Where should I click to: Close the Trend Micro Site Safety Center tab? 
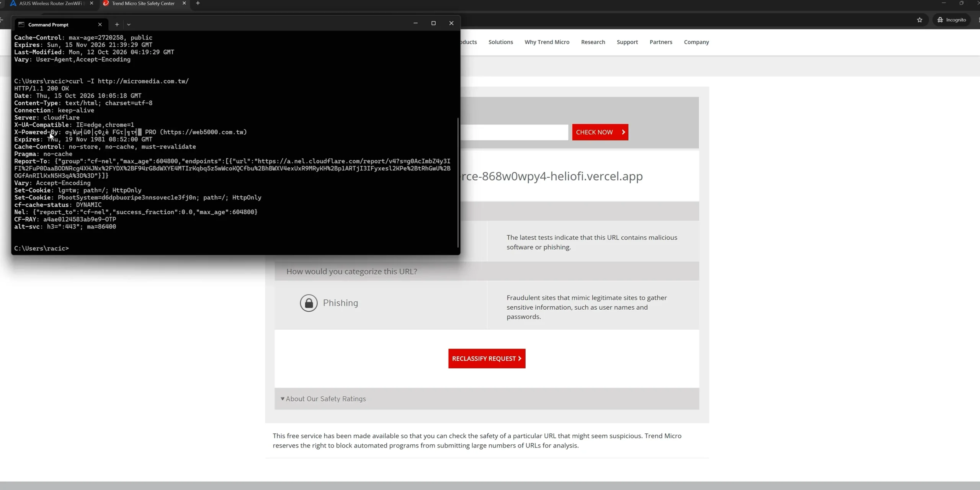click(x=184, y=3)
